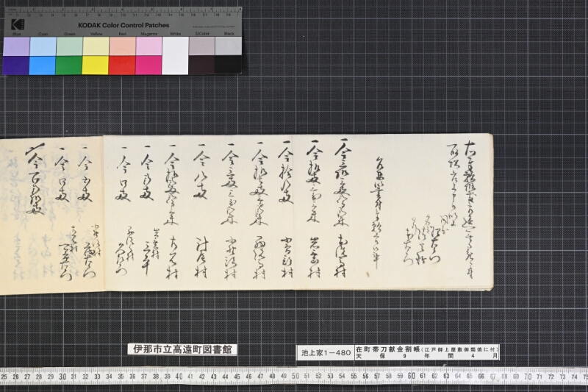The height and width of the screenshot is (392, 588).
Task: Pick the saturated yellow patch
Action: pos(96,65)
